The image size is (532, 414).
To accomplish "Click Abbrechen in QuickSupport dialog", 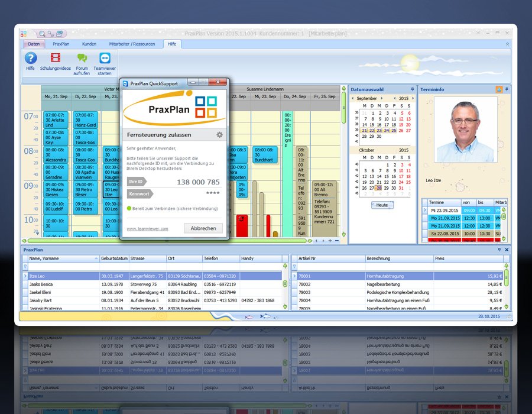I will 203,228.
